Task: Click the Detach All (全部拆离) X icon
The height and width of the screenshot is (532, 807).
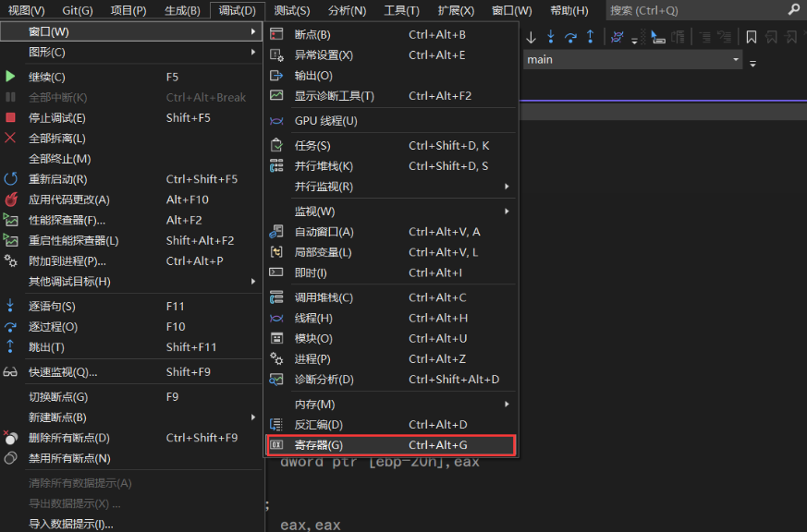Action: click(10, 138)
